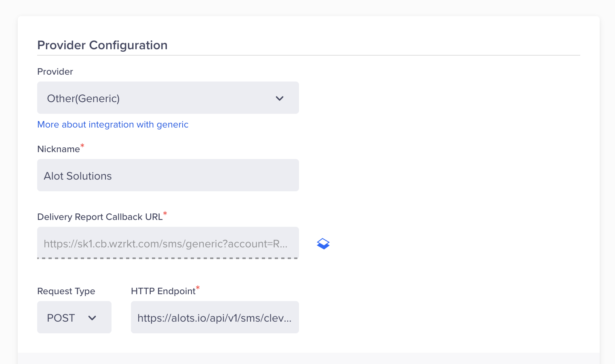The width and height of the screenshot is (615, 364).
Task: Open the Provider dropdown showing Other(Generic)
Action: pos(168,98)
